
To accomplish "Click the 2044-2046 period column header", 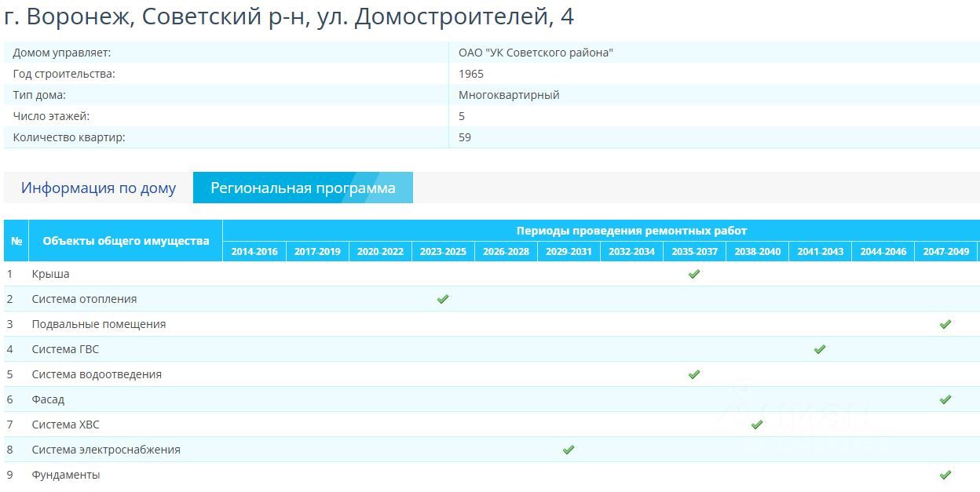I will pos(883,252).
